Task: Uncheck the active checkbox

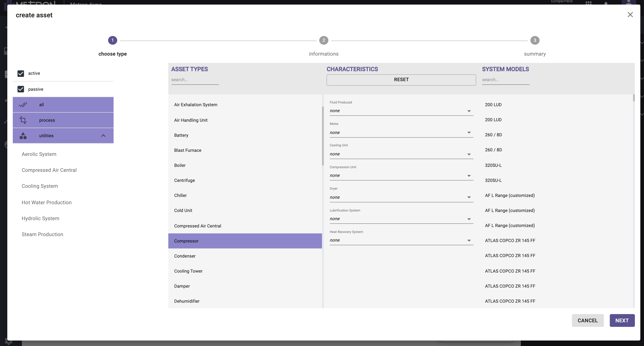Action: click(x=21, y=73)
